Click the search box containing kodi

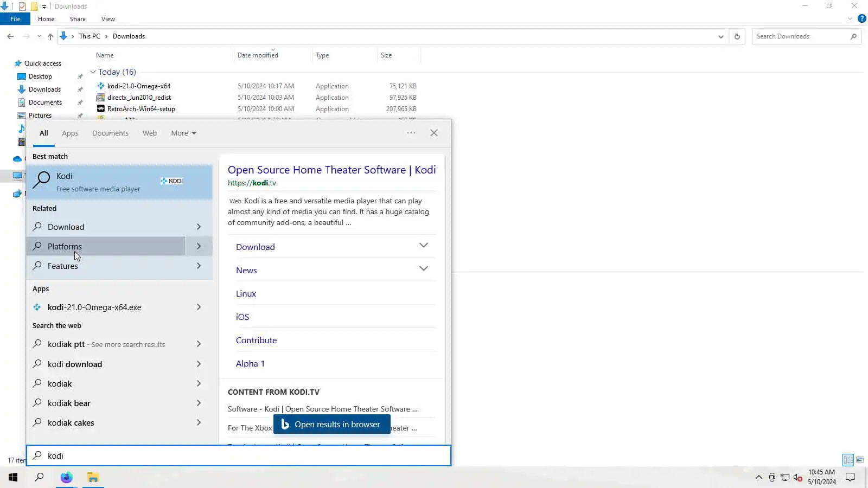click(x=239, y=455)
